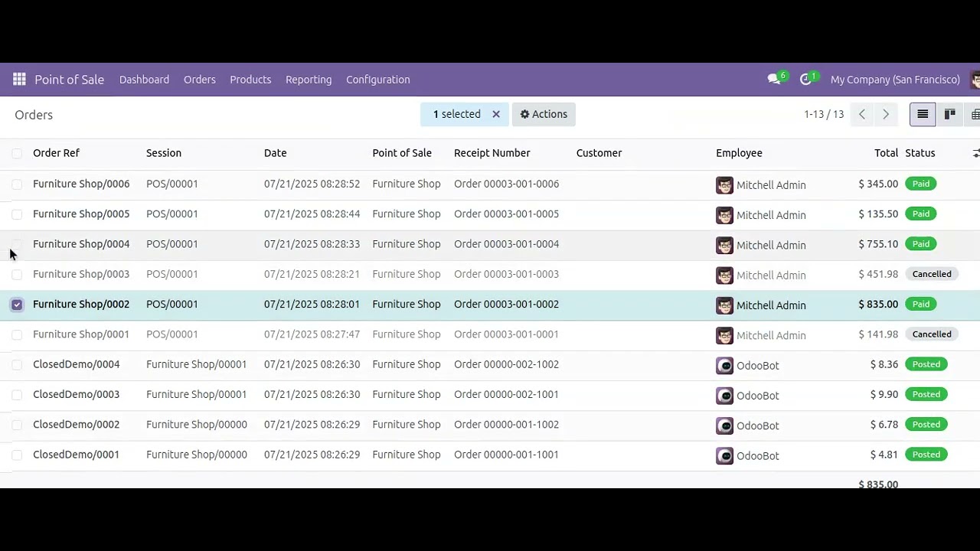Click total $ 755.10
The height and width of the screenshot is (551, 980).
(878, 244)
